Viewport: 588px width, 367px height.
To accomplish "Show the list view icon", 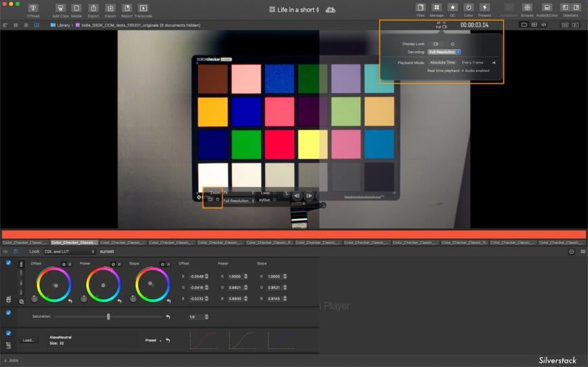I will click(x=565, y=25).
